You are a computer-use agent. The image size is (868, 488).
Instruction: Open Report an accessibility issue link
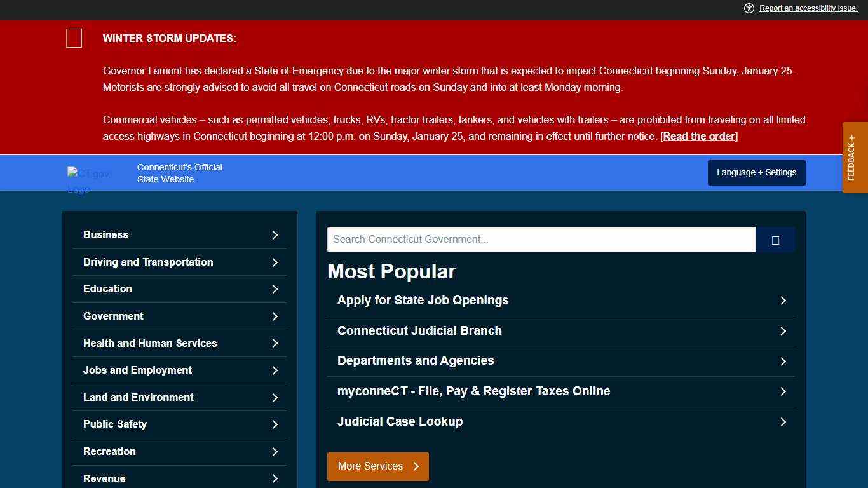tap(808, 8)
